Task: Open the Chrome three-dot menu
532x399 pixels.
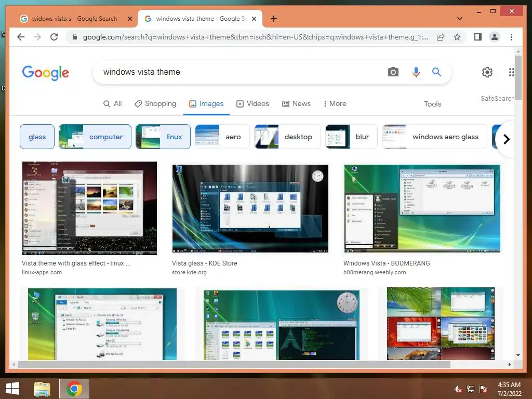Action: pos(511,37)
